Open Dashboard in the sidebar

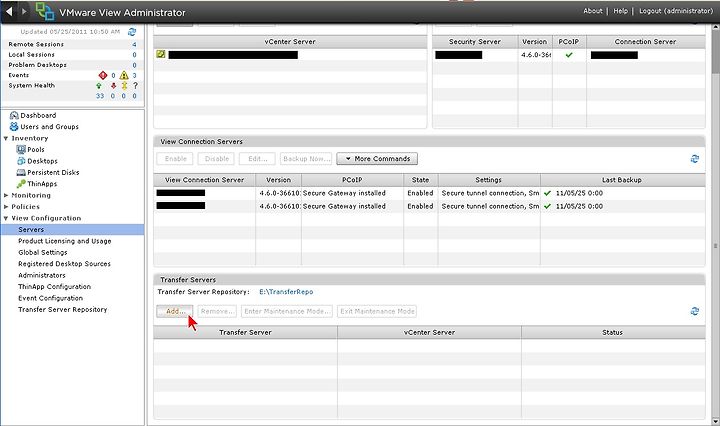(38, 115)
